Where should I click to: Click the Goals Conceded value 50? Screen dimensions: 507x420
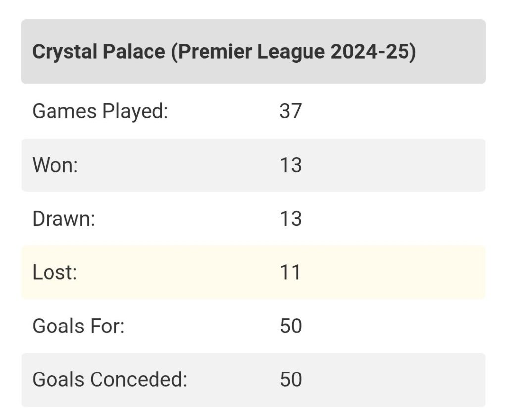291,379
